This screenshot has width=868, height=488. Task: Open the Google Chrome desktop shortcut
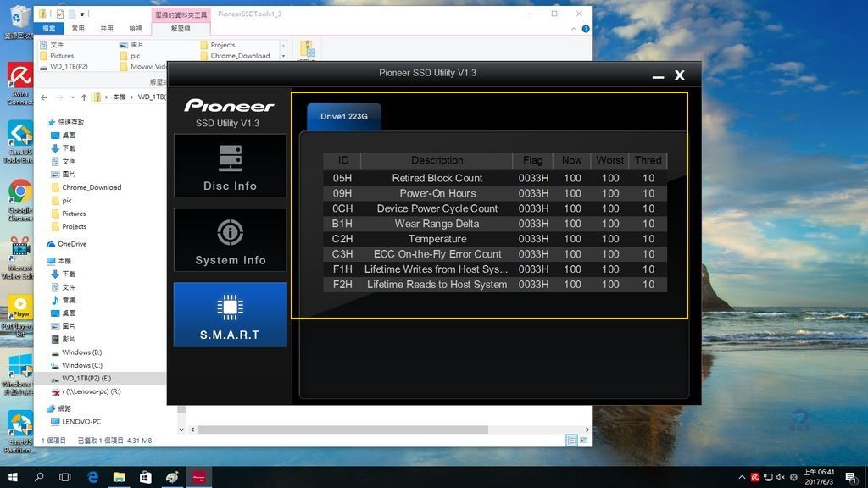(20, 202)
